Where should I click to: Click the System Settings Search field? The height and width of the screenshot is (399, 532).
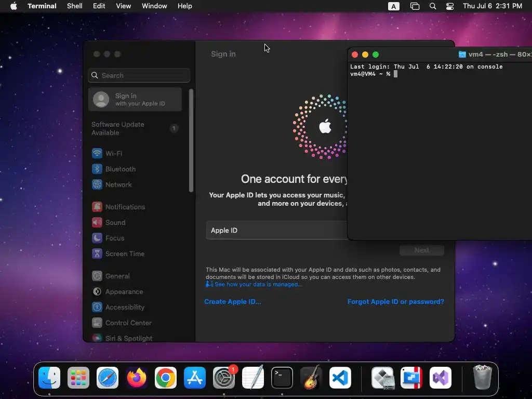pyautogui.click(x=139, y=75)
